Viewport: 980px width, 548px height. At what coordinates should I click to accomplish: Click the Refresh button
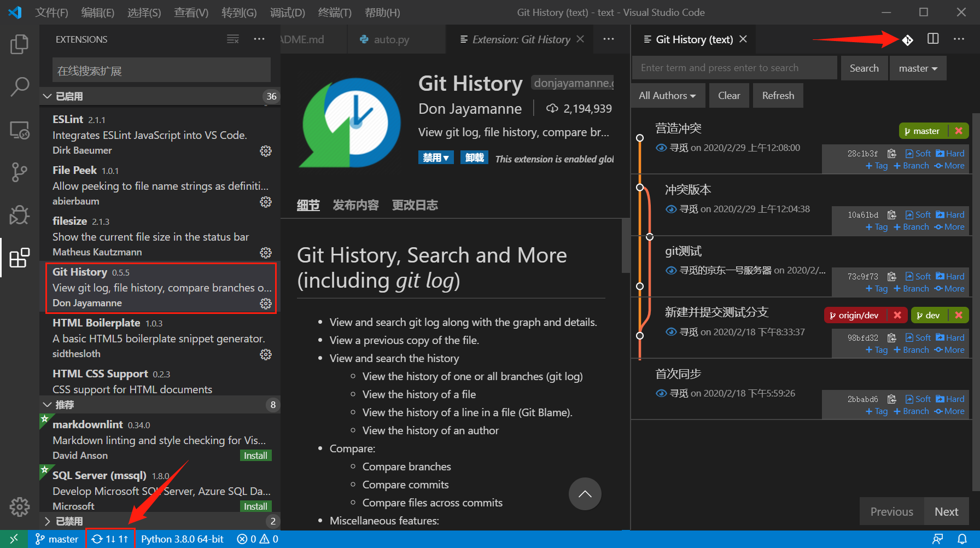click(778, 96)
